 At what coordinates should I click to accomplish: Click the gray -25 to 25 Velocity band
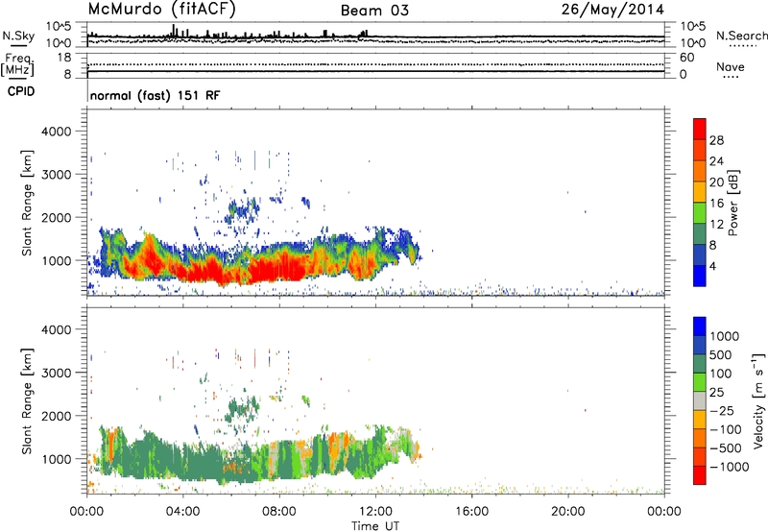700,401
